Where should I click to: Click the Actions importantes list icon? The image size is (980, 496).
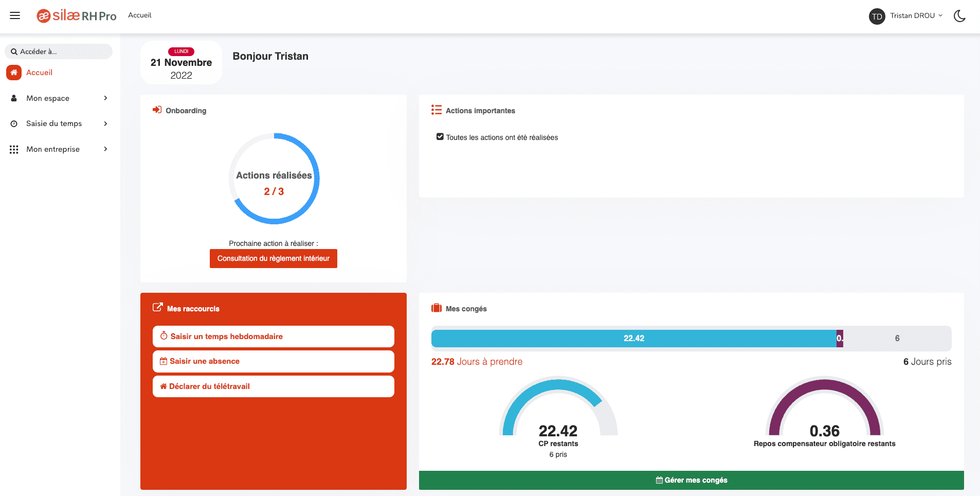436,110
